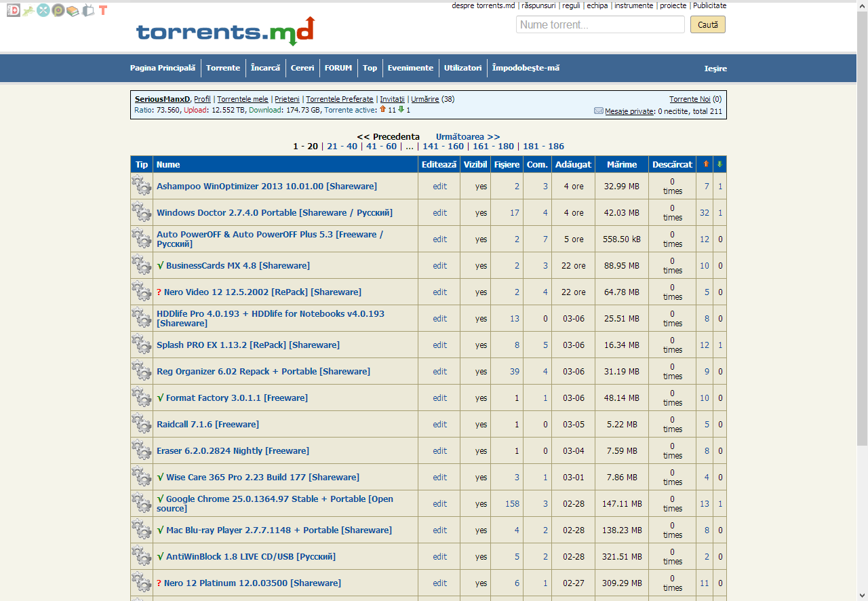The height and width of the screenshot is (601, 868).
Task: Open the Torrentele Preferate link
Action: (x=340, y=99)
